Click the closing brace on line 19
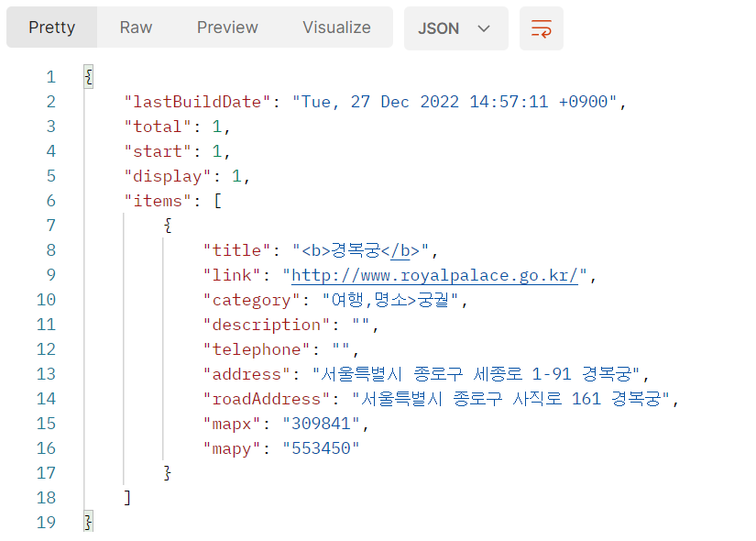 pyautogui.click(x=88, y=522)
